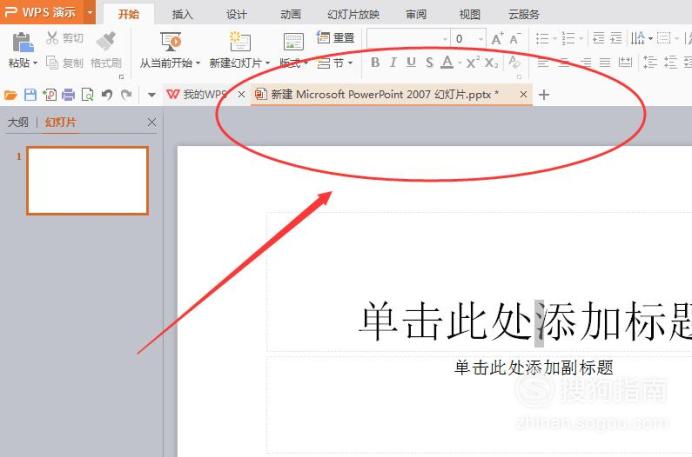Screen dimensions: 692x457
Task: Close the slide thumbnail pane
Action: 152,122
